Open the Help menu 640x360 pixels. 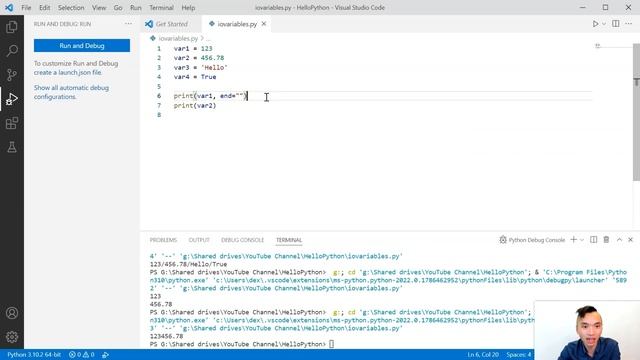click(x=188, y=7)
